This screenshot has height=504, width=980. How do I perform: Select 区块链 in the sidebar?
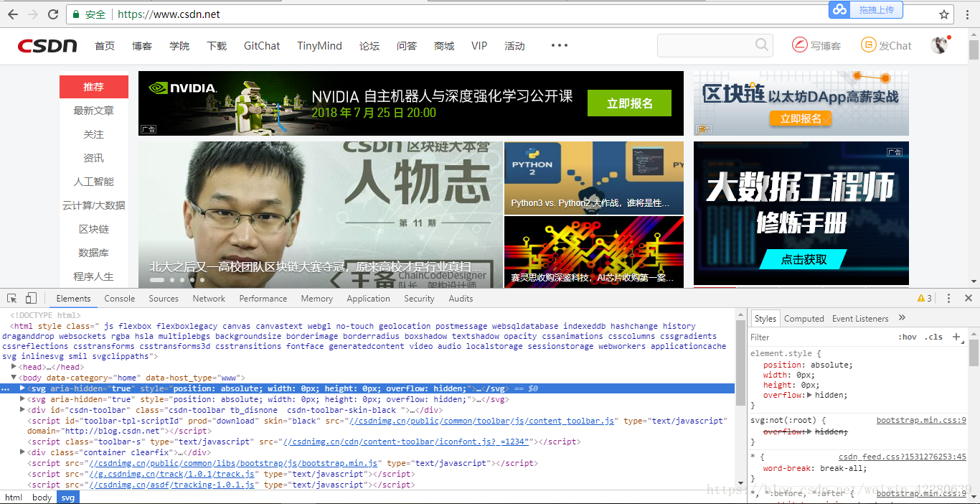94,229
